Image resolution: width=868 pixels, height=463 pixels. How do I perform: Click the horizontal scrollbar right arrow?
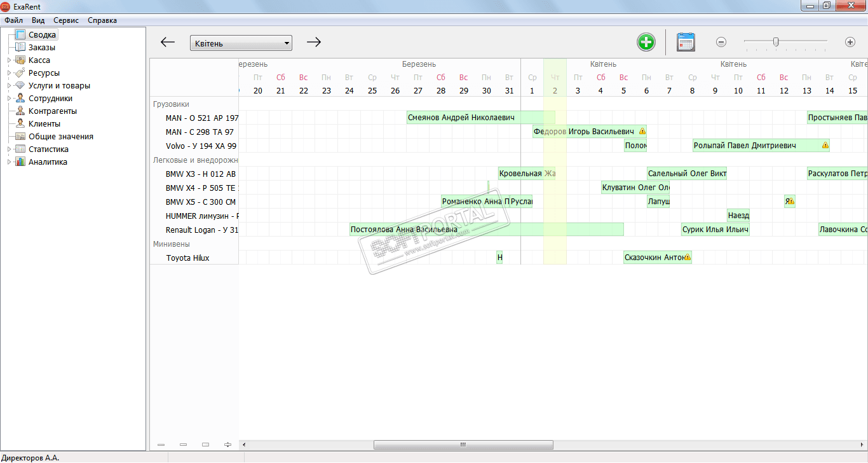(862, 445)
